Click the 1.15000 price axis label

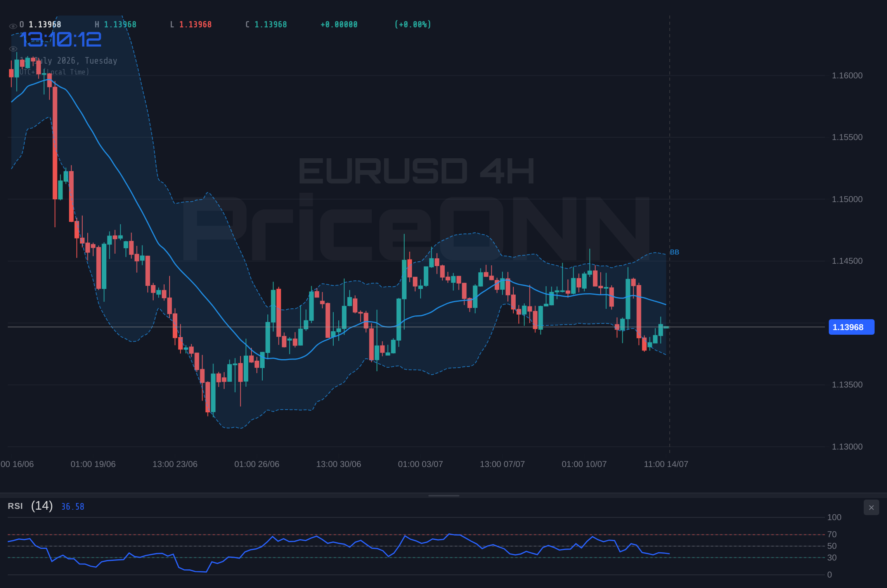pos(847,199)
